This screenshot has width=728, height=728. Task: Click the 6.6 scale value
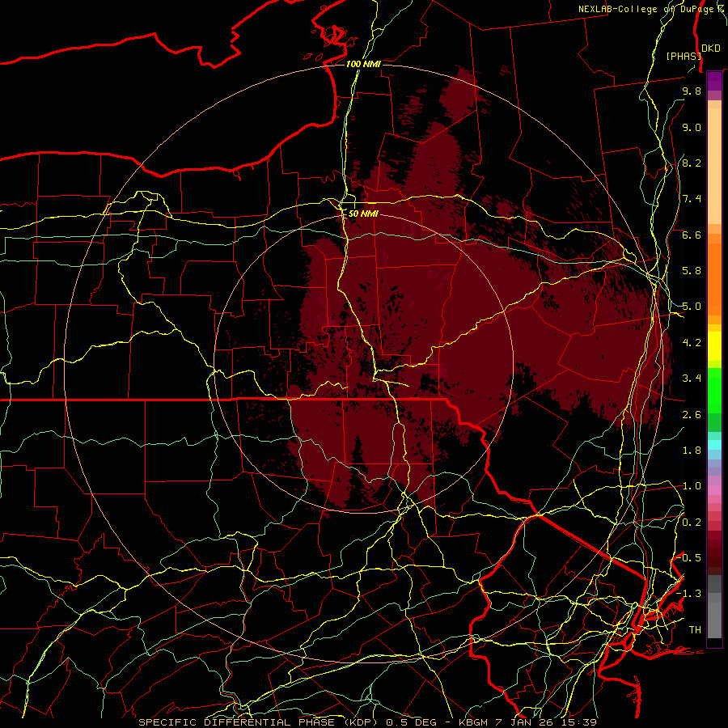(x=692, y=235)
